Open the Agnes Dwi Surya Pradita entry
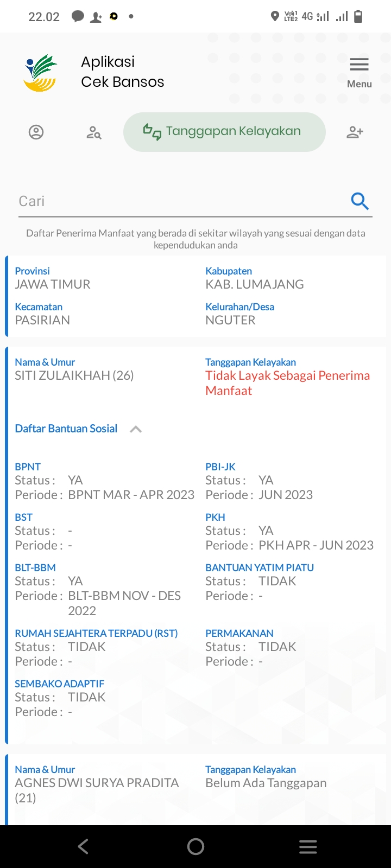The height and width of the screenshot is (868, 391). pos(97,790)
